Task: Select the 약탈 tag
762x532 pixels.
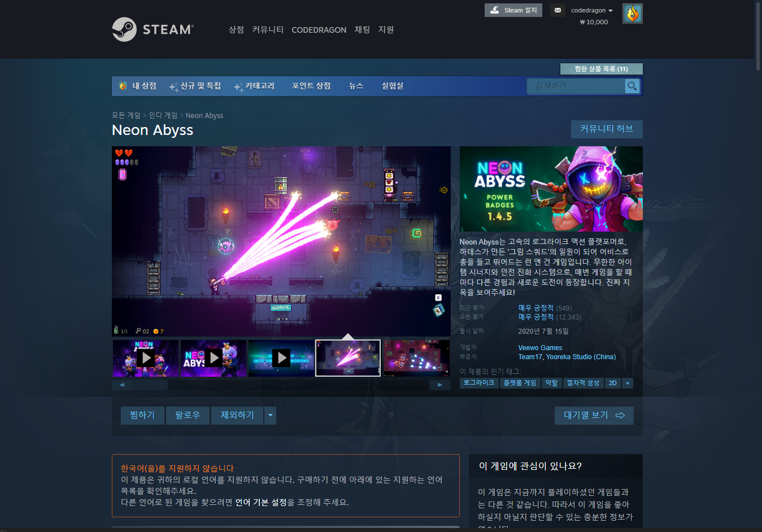Action: [551, 383]
